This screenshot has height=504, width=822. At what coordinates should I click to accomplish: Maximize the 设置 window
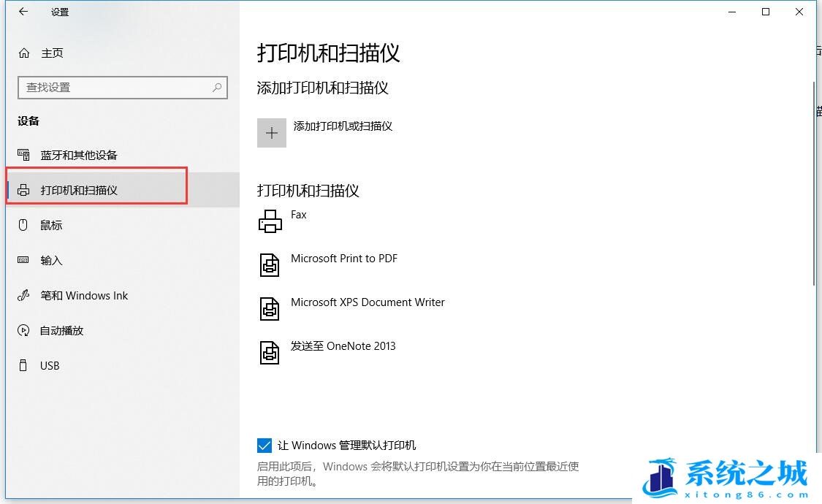coord(766,12)
